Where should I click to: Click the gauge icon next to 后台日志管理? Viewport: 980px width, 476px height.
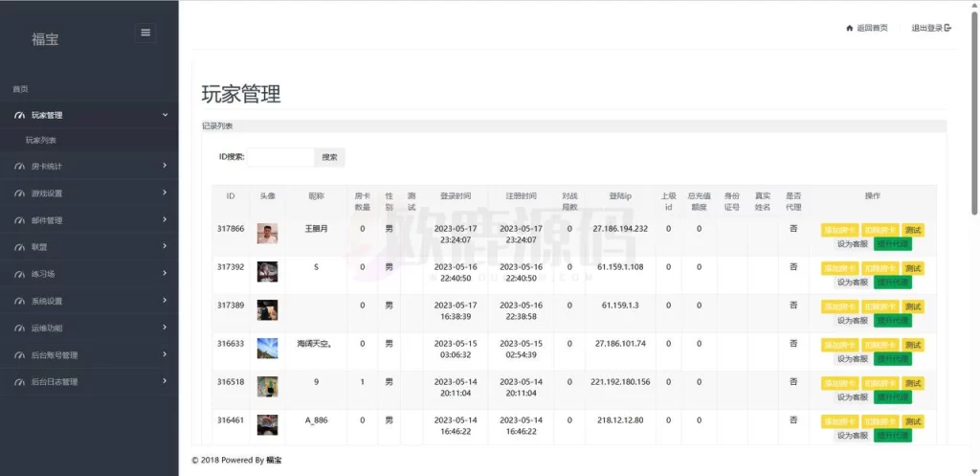coord(19,381)
